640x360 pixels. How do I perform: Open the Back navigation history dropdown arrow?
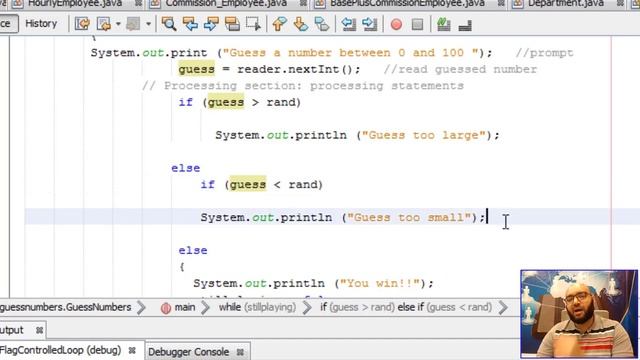(118, 24)
